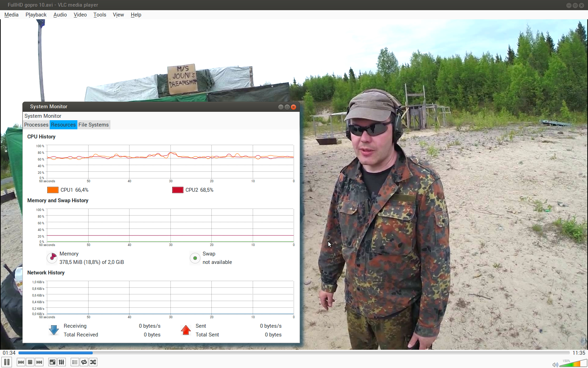The height and width of the screenshot is (368, 588).
Task: Seek on the video progress bar
Action: point(294,353)
